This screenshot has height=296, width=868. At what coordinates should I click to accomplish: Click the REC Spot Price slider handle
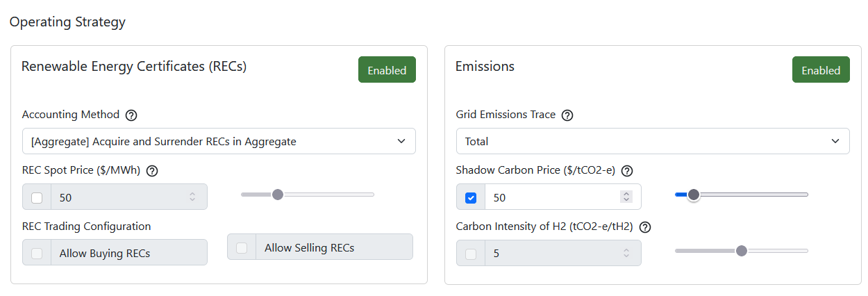(278, 195)
